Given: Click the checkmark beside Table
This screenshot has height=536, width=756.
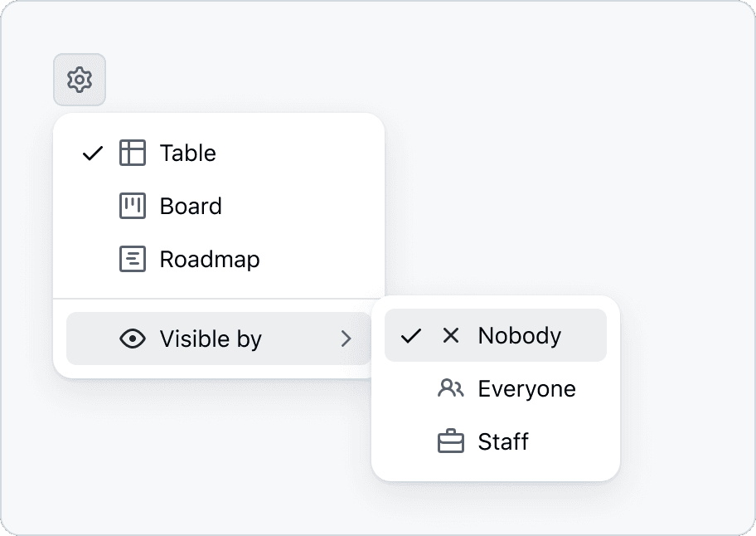Looking at the screenshot, I should click(x=93, y=153).
